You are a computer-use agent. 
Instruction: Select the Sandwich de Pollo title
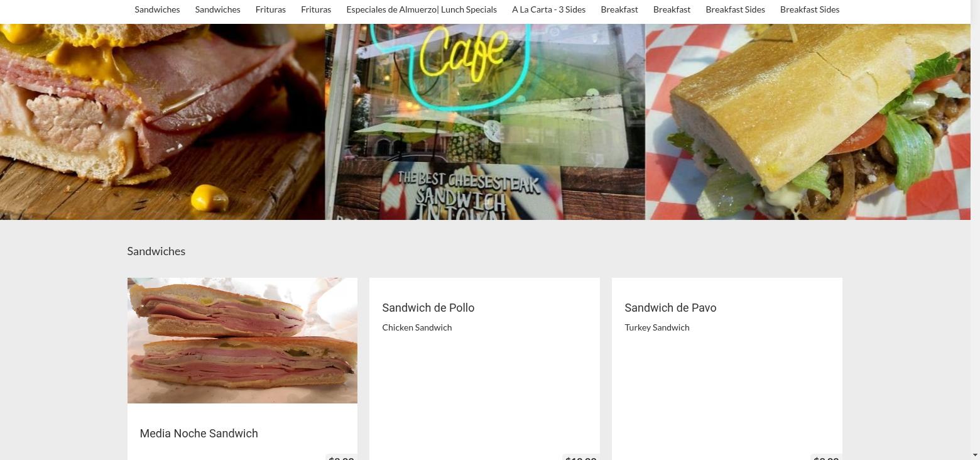428,308
